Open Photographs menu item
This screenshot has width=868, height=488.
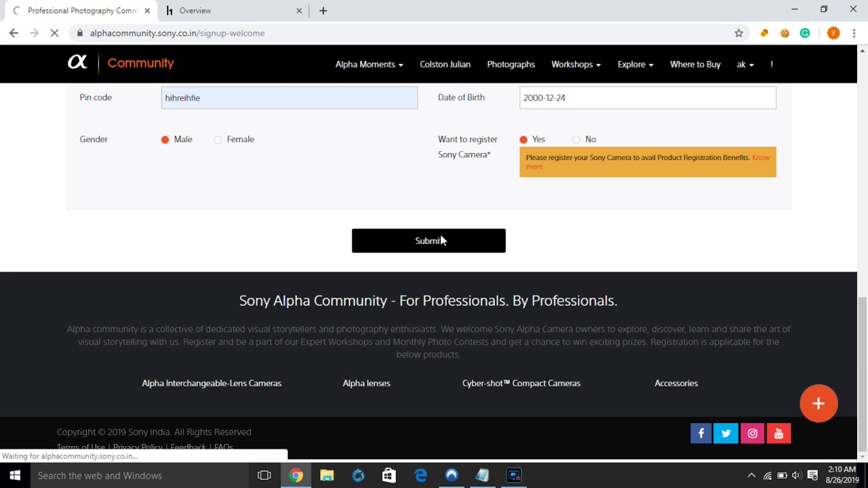coord(511,64)
